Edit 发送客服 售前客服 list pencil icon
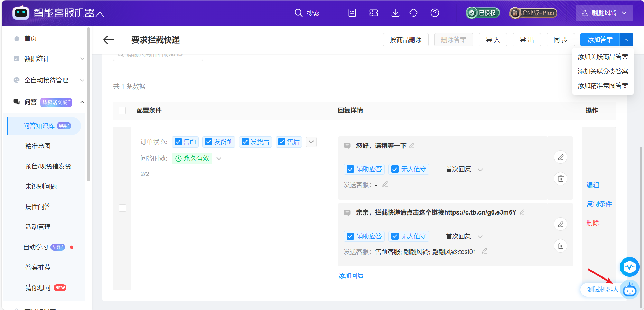This screenshot has height=310, width=644. pyautogui.click(x=484, y=251)
